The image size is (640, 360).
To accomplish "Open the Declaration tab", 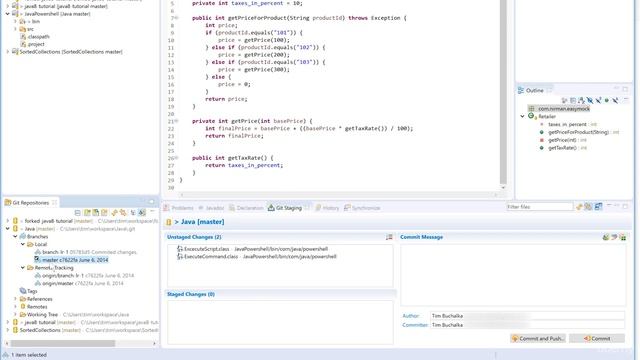I will click(x=246, y=208).
